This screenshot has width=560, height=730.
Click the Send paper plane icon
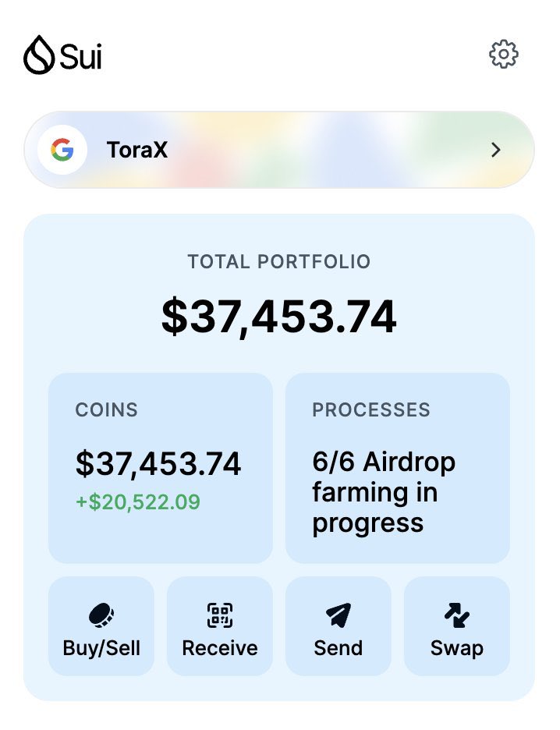338,615
